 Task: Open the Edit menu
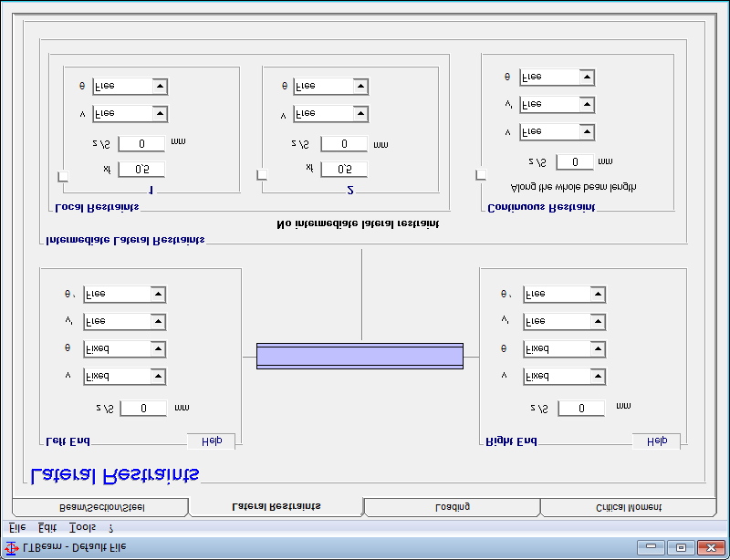click(47, 528)
